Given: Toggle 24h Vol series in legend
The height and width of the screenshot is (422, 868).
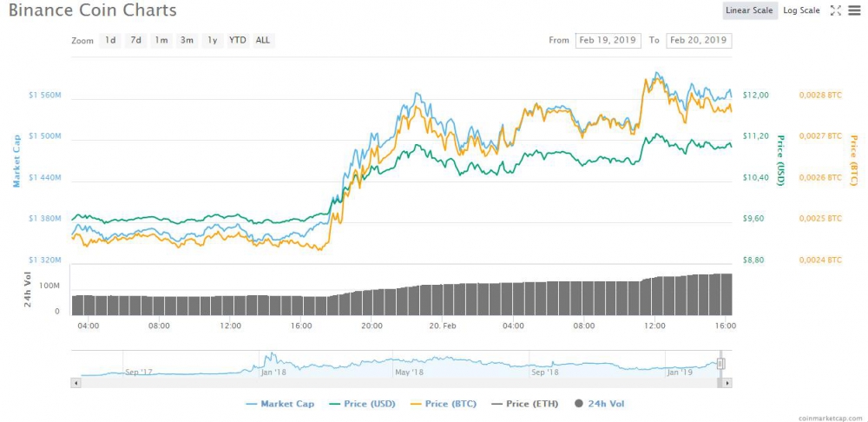Looking at the screenshot, I should pyautogui.click(x=600, y=404).
